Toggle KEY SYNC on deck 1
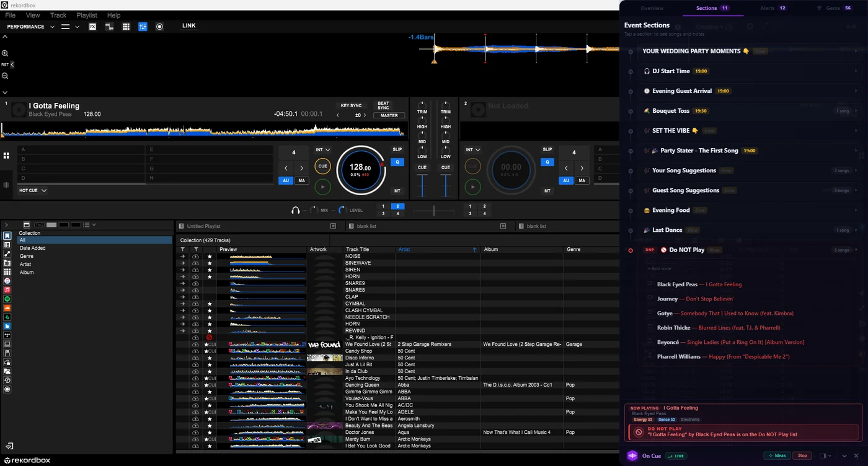Screen dimensions: 868x466 (x=351, y=105)
